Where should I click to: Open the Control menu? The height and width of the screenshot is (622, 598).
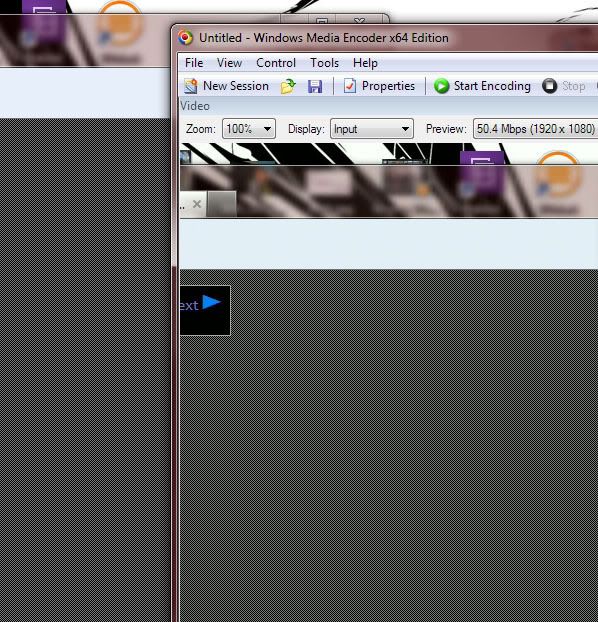click(x=276, y=63)
